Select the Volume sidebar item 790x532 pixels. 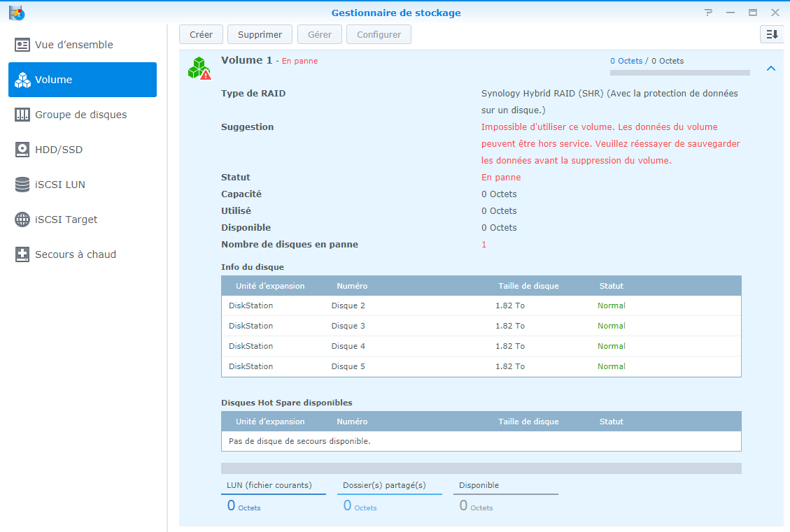[x=83, y=80]
